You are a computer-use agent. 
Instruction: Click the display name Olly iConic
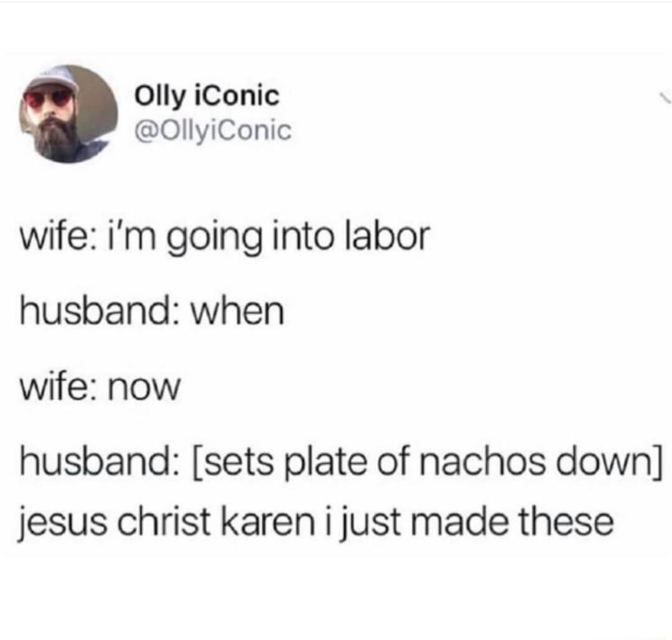[207, 97]
